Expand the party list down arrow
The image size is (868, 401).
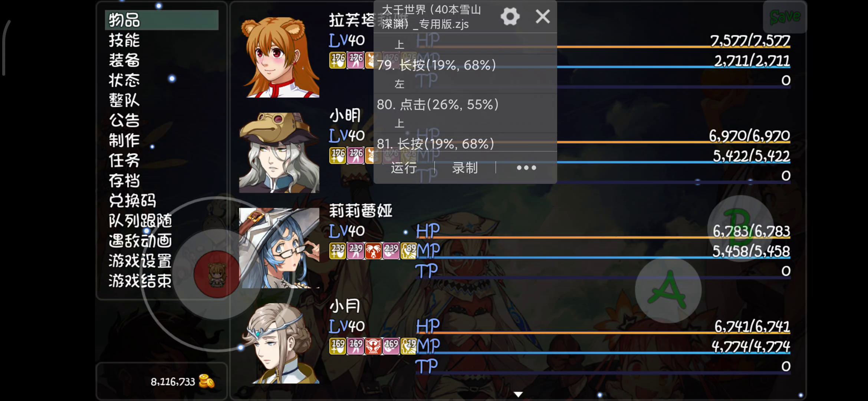(518, 394)
